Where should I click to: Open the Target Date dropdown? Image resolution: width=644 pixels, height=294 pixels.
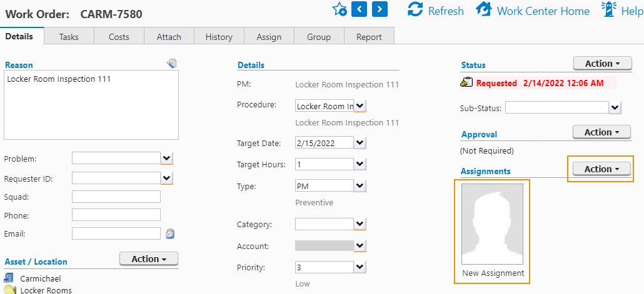coord(360,143)
